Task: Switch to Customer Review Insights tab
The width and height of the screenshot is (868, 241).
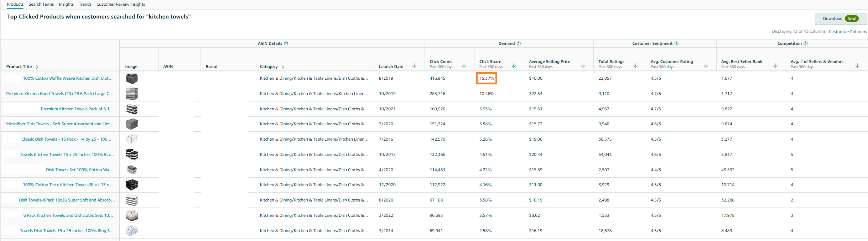Action: [121, 4]
